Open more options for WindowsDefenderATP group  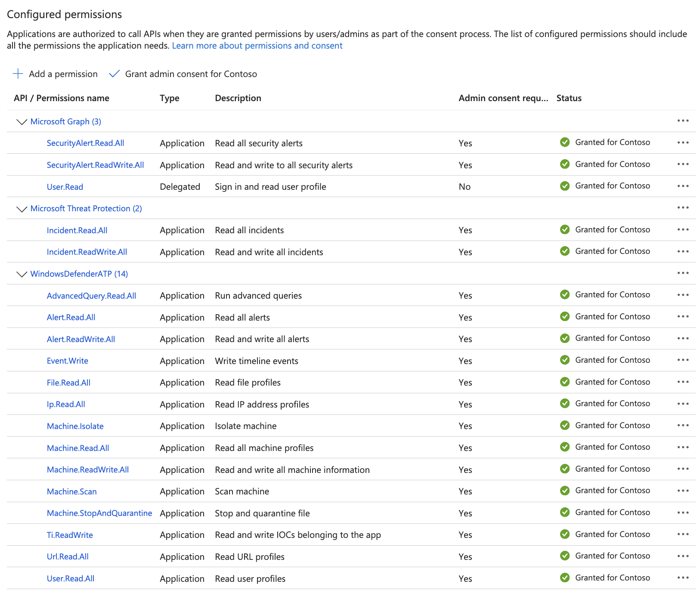tap(683, 273)
